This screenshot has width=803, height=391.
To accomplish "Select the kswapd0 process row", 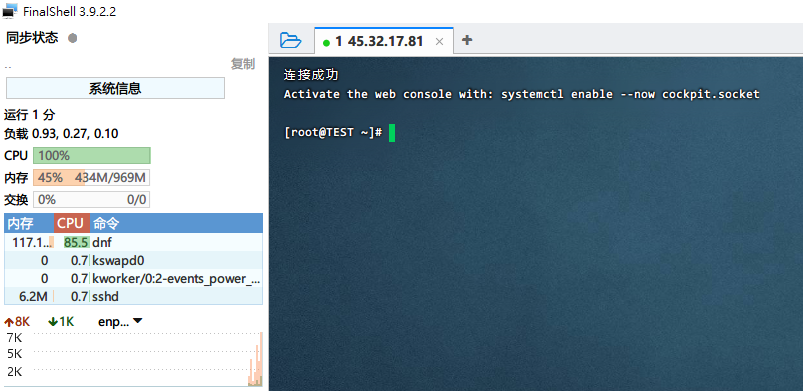I will [134, 261].
